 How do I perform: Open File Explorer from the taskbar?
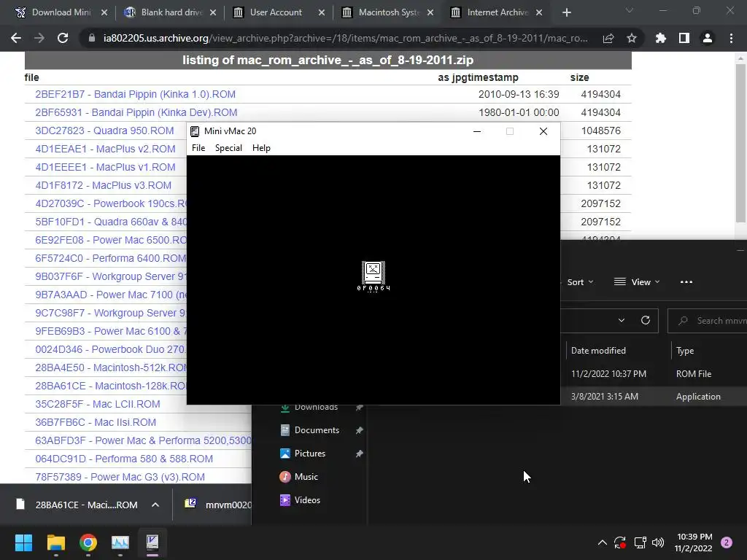55,542
